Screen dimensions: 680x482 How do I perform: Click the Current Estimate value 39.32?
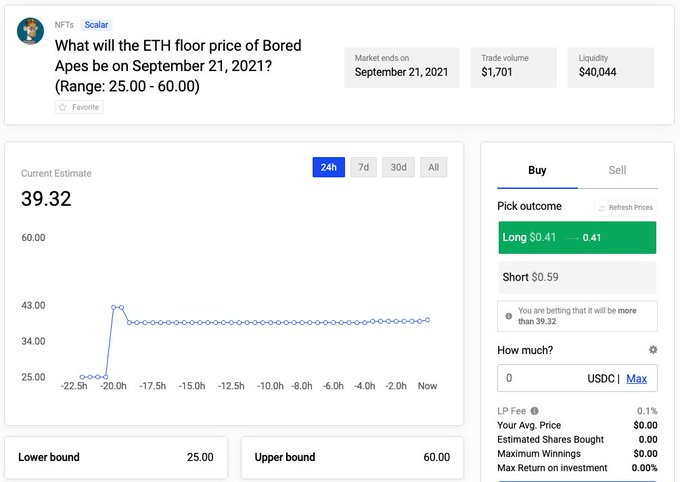[46, 199]
